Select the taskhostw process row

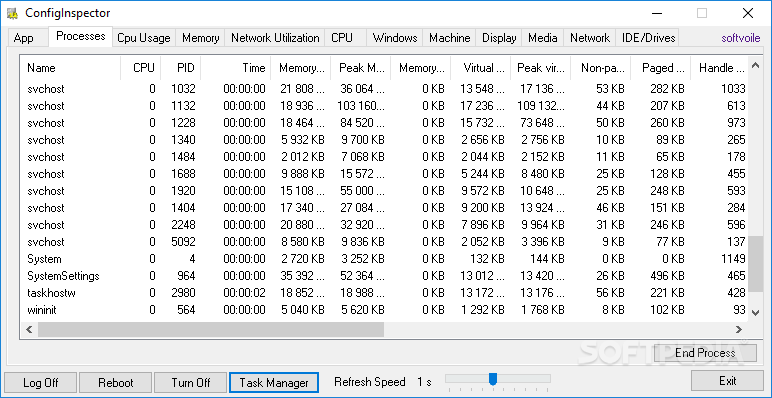coord(385,293)
